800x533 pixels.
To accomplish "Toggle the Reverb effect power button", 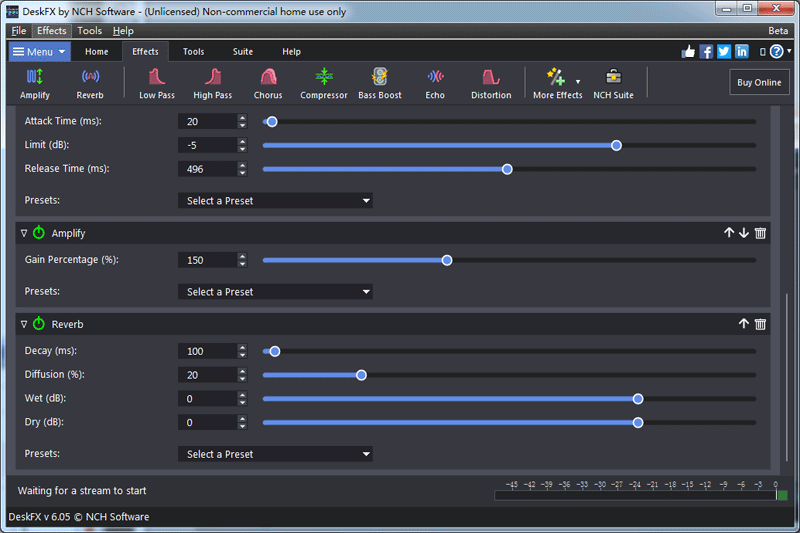I will pos(39,323).
